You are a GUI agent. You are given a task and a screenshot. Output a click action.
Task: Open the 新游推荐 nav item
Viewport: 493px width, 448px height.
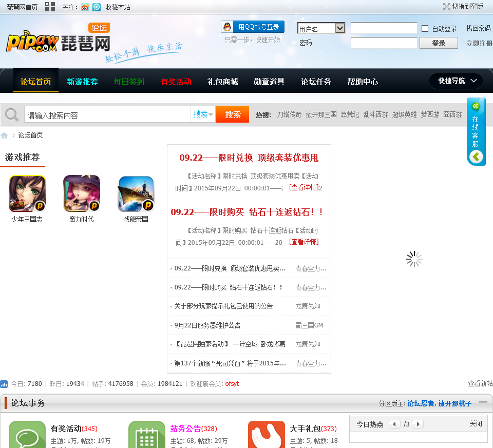click(82, 82)
